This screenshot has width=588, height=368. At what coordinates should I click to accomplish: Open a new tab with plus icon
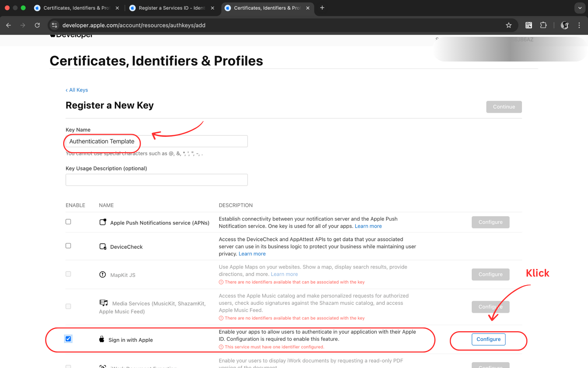click(322, 8)
